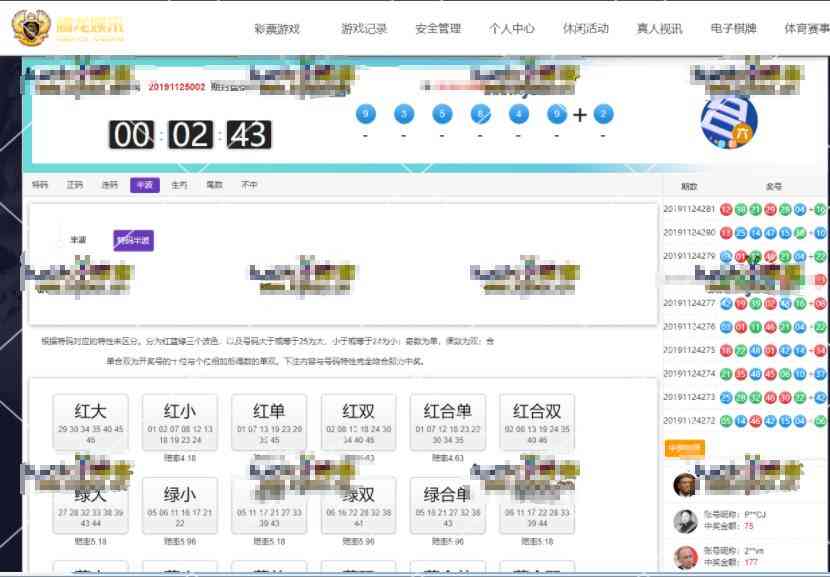Screen dimensions: 830x577
Task: Click the round blue lottery logo beside the draw
Action: pyautogui.click(x=729, y=121)
